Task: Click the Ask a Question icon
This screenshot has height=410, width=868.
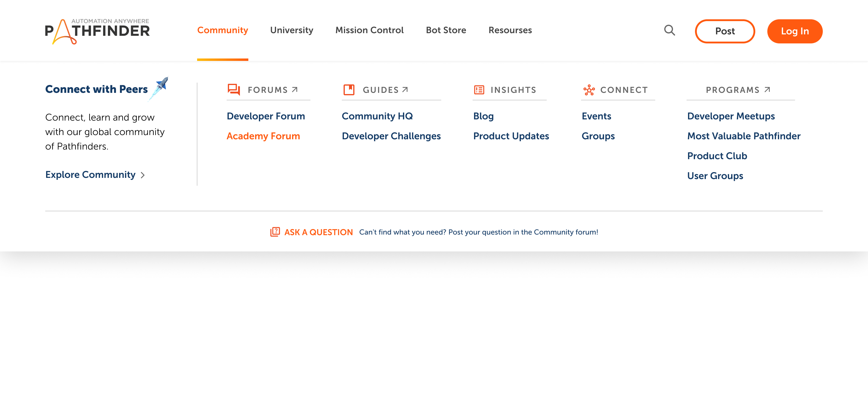Action: coord(275,232)
